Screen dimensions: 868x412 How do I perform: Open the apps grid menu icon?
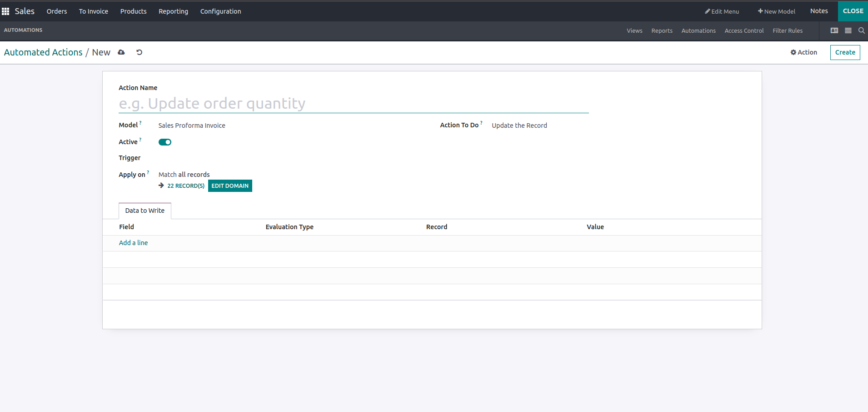(5, 11)
